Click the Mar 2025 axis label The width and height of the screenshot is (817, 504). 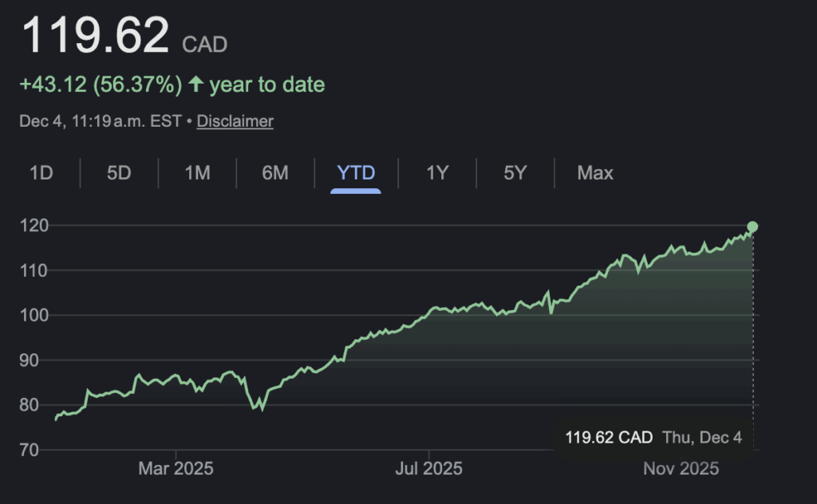176,468
